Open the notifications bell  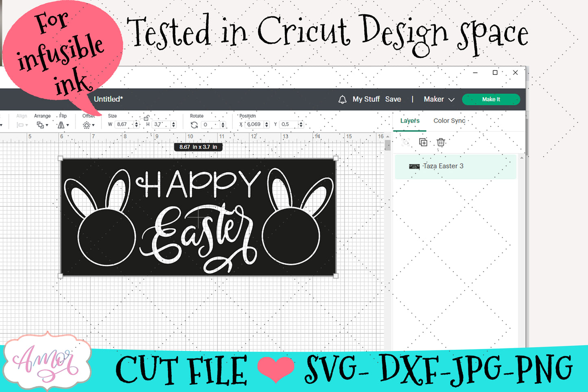point(342,99)
